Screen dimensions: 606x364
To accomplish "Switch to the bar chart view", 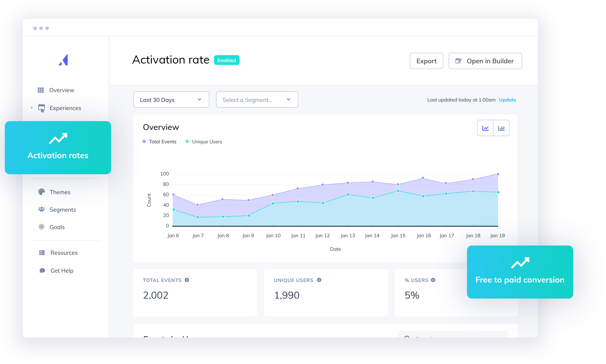I will tap(501, 128).
